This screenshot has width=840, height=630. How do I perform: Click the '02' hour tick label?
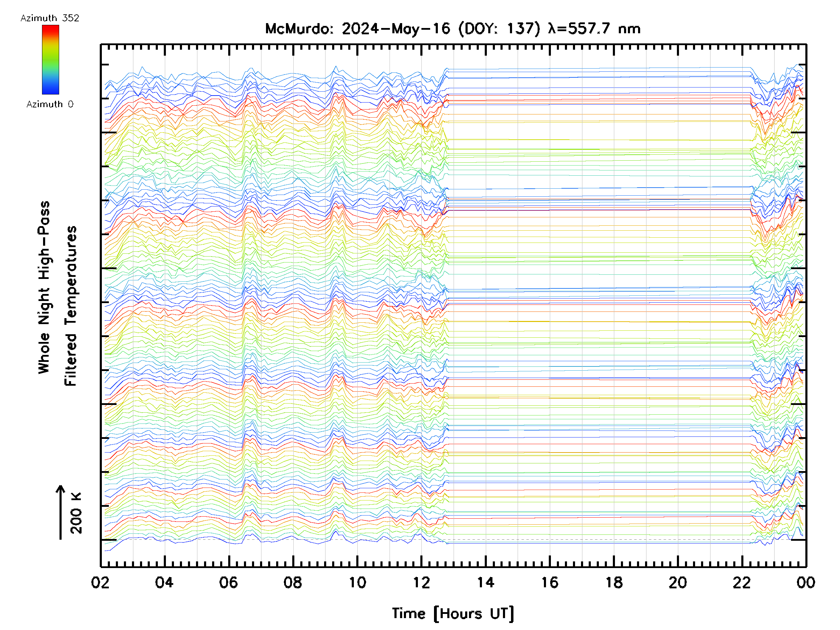pos(100,582)
